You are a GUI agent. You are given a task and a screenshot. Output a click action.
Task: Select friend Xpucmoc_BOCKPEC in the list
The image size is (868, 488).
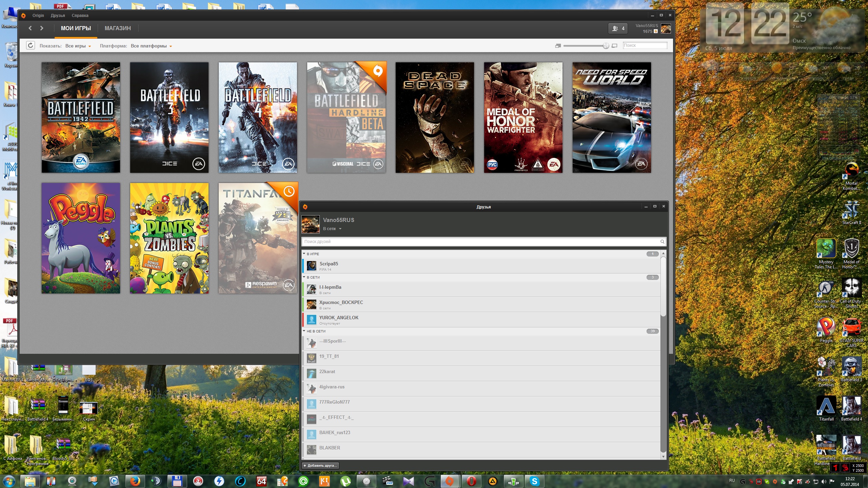[481, 305]
